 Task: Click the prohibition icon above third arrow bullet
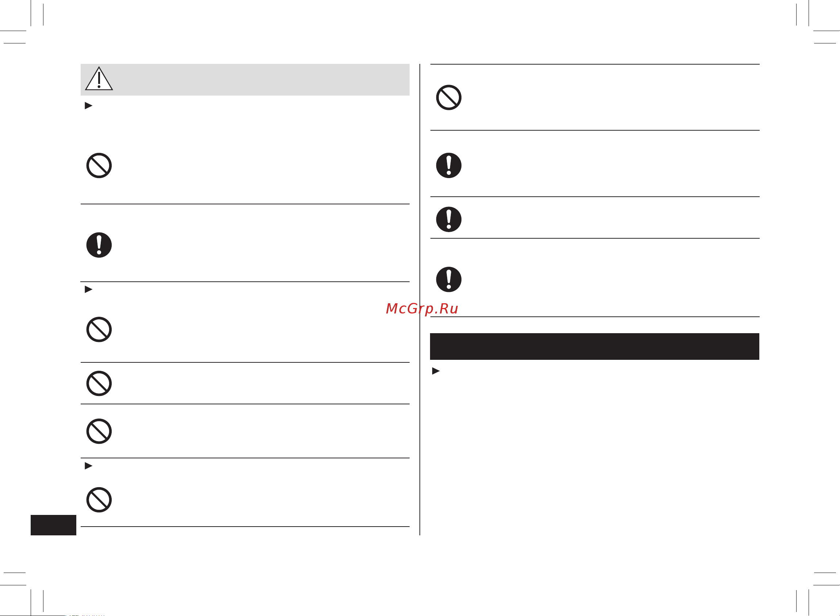[99, 431]
